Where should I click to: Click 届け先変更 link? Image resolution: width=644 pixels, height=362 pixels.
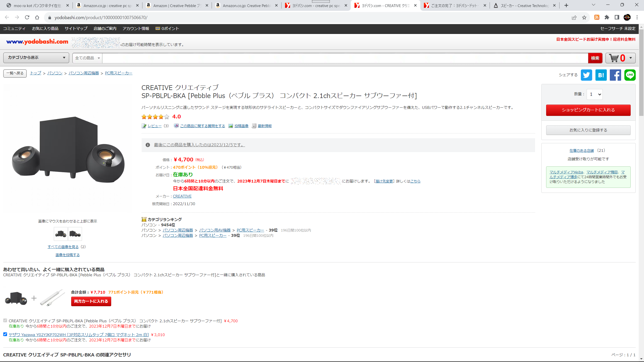[x=384, y=181]
